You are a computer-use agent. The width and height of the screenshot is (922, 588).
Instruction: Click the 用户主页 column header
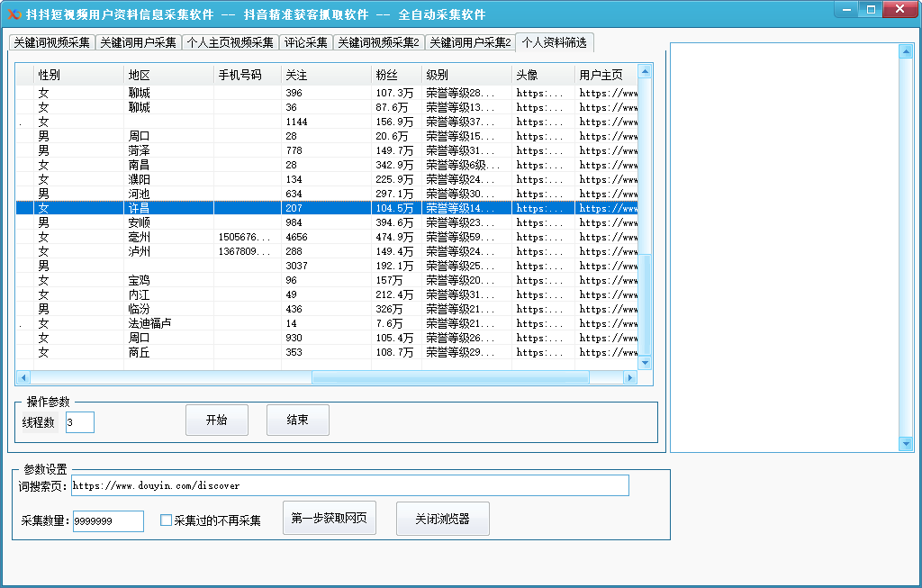[606, 75]
